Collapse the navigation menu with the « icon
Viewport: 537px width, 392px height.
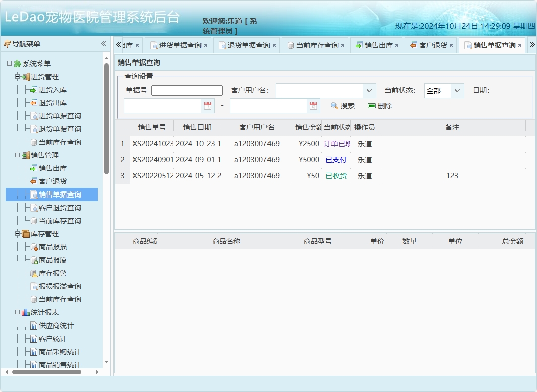point(103,44)
